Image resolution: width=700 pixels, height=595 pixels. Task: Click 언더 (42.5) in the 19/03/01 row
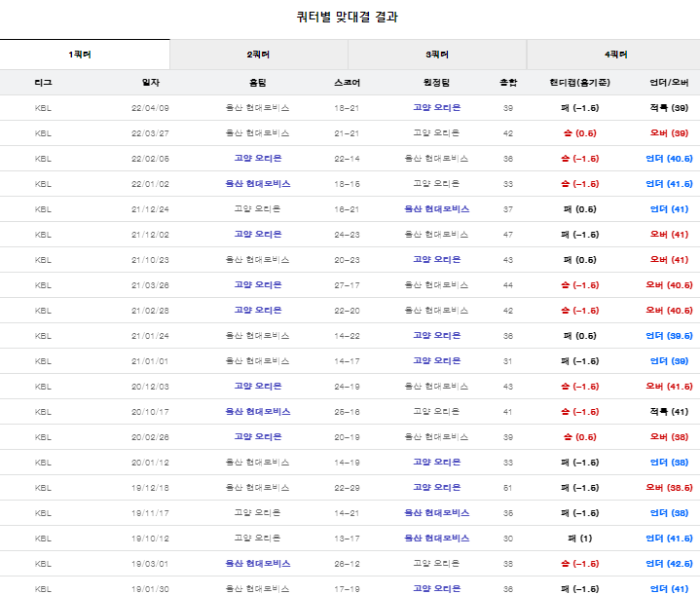669,563
